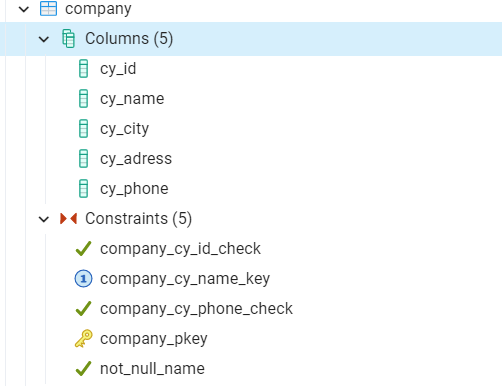Click the yellow primary key icon
The height and width of the screenshot is (386, 502).
83,339
